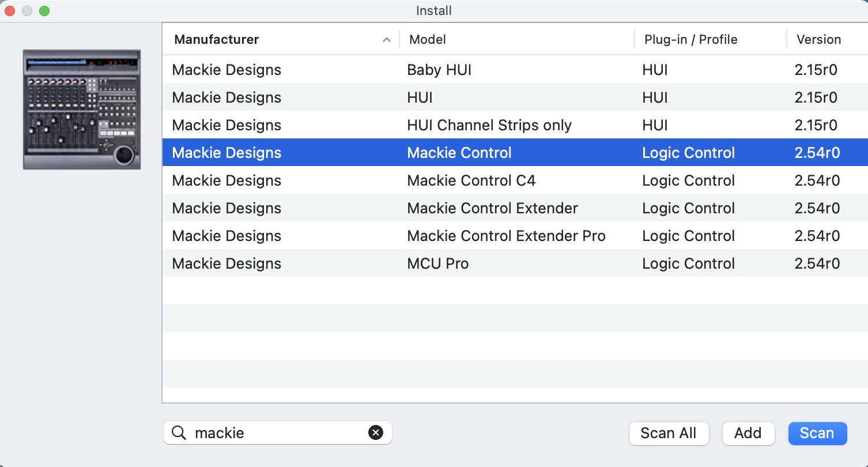Toggle Manufacturer column sort arrow
The width and height of the screenshot is (868, 467).
(387, 40)
